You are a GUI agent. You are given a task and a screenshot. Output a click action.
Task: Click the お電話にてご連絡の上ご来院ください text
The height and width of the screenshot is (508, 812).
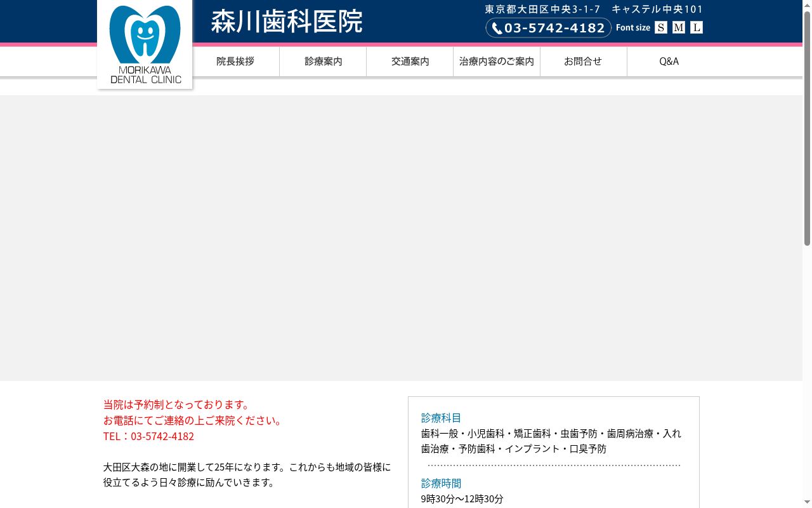[x=193, y=420]
